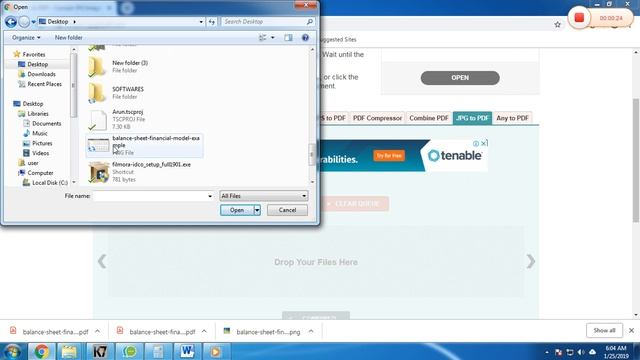This screenshot has width=640, height=360.
Task: Open the All Files type dropdown
Action: [264, 196]
